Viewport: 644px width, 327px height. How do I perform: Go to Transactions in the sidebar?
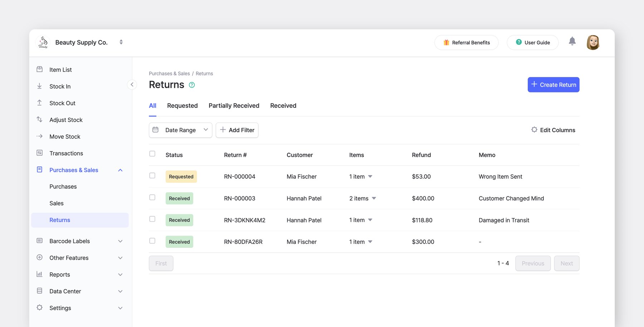pos(66,153)
